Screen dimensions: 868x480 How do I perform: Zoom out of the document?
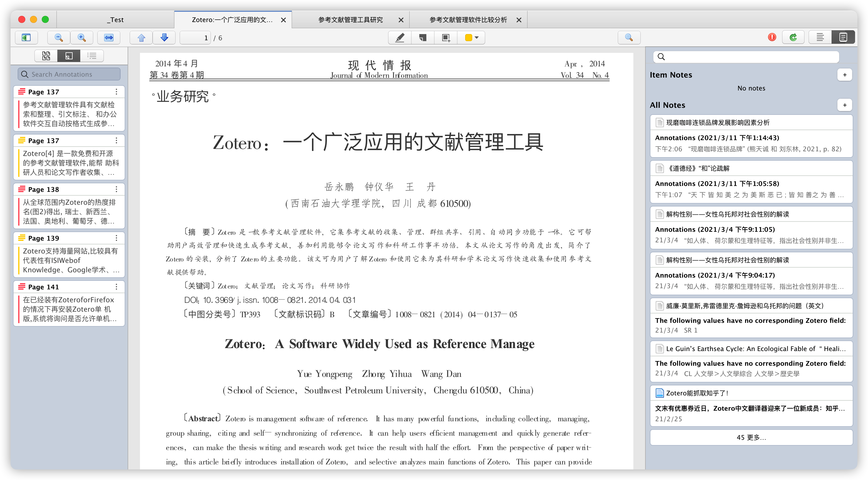click(x=58, y=37)
